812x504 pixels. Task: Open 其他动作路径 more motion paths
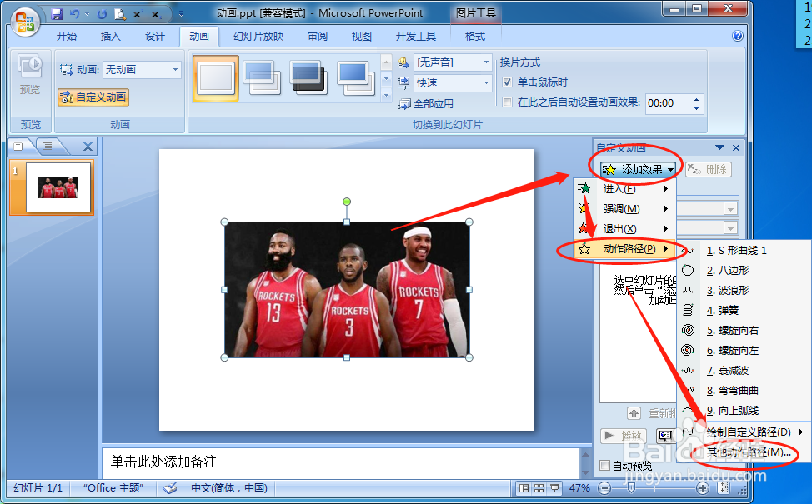(744, 452)
